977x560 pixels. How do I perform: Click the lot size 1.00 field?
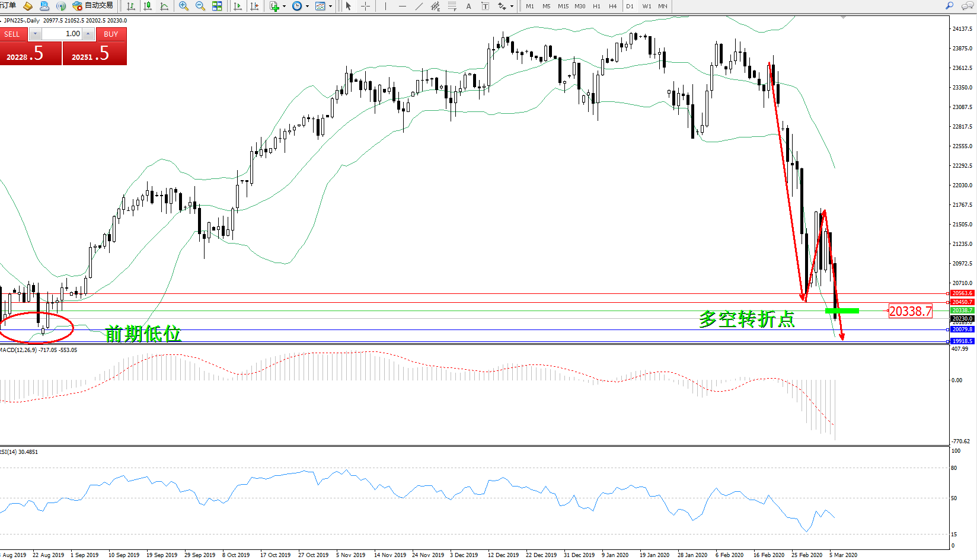coord(62,34)
